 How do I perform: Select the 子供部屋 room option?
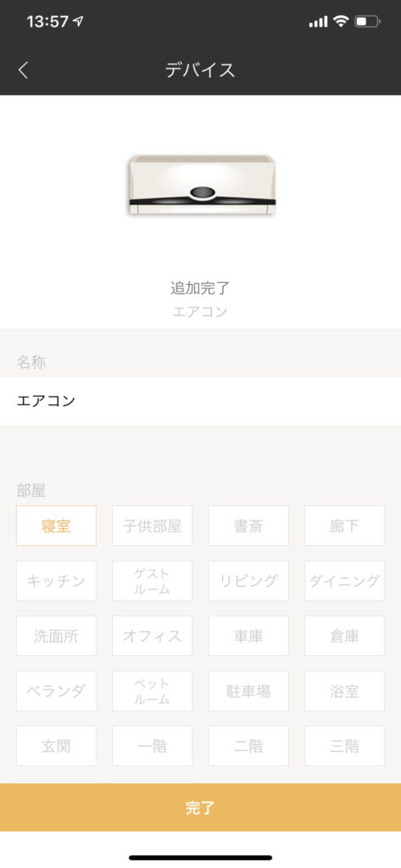point(153,526)
